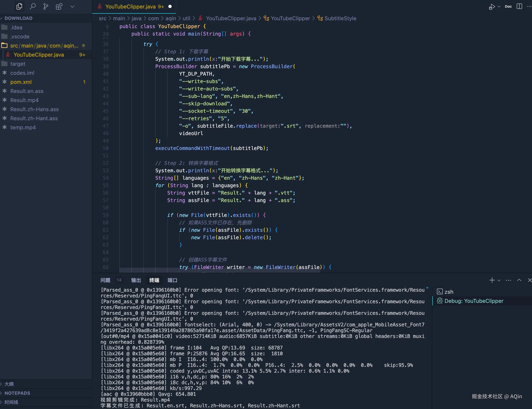Image resolution: width=532 pixels, height=409 pixels.
Task: Open the run options dropdown arrow
Action: pos(499,7)
